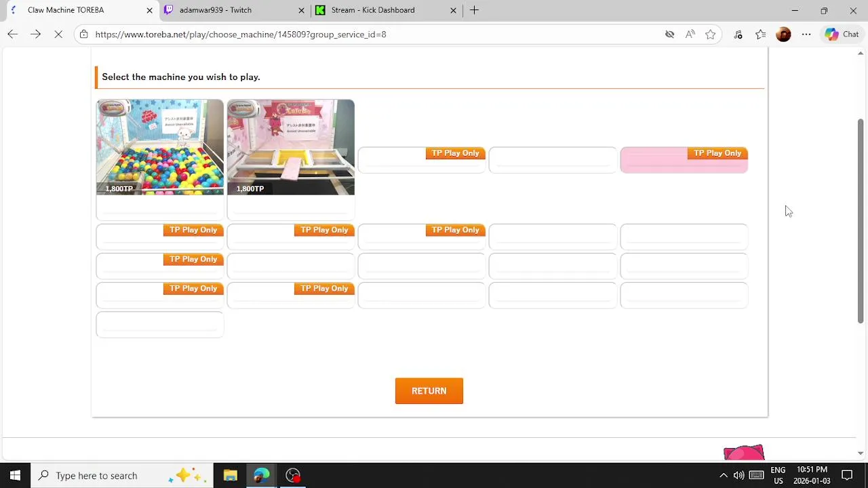Restore down the browser window
This screenshot has width=868, height=488.
coord(824,10)
